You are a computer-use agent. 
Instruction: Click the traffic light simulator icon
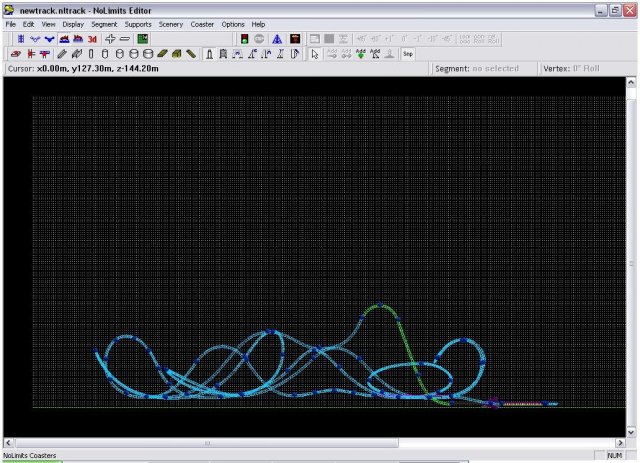click(x=243, y=38)
